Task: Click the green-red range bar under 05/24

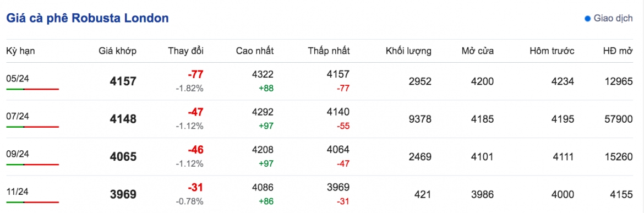Action: click(x=32, y=89)
